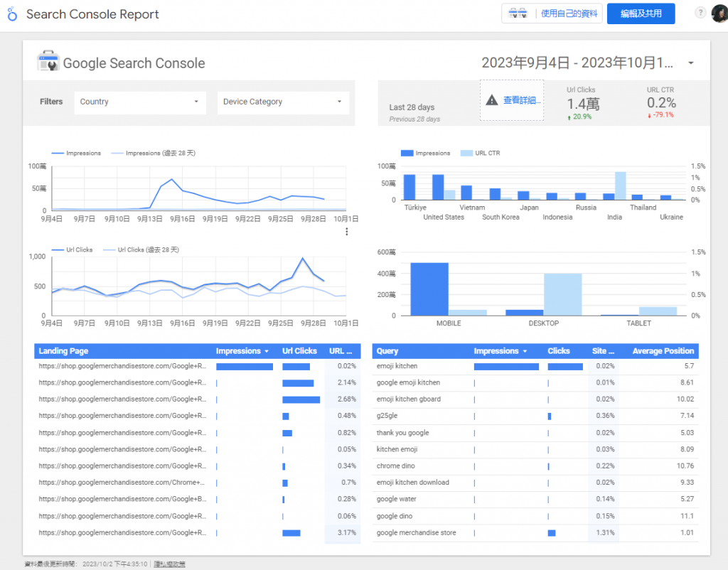Click landing page row with 3.17% CTR

pyautogui.click(x=198, y=533)
